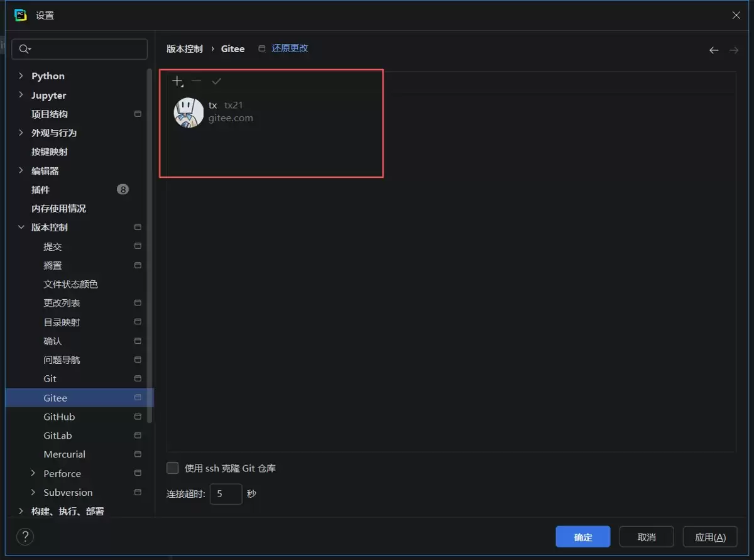
Task: Add a Gitee account with plus icon
Action: coord(178,82)
